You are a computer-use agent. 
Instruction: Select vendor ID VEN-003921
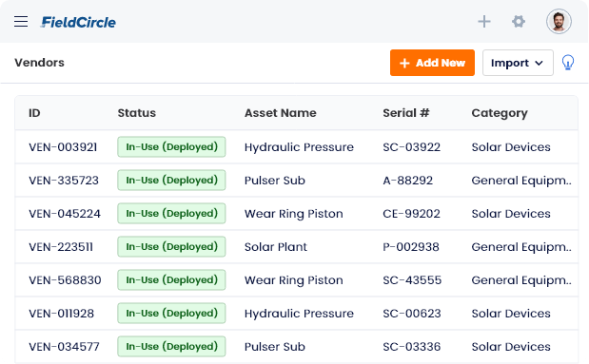click(x=63, y=147)
